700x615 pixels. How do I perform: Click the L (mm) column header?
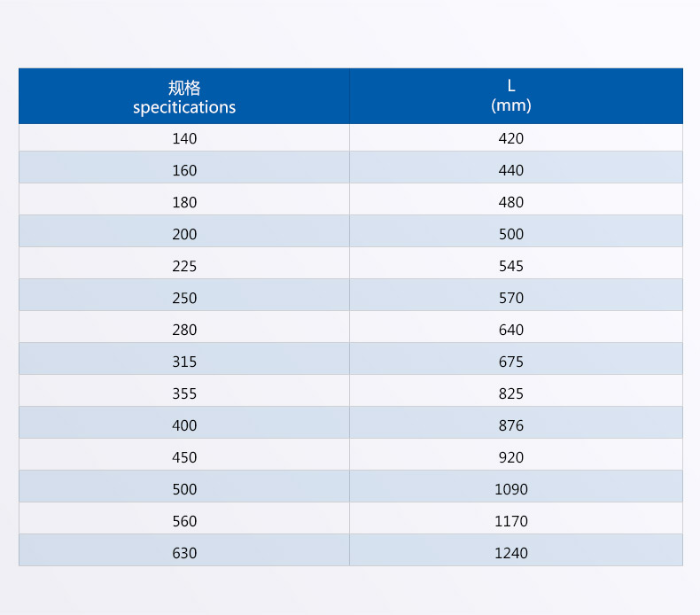point(511,97)
